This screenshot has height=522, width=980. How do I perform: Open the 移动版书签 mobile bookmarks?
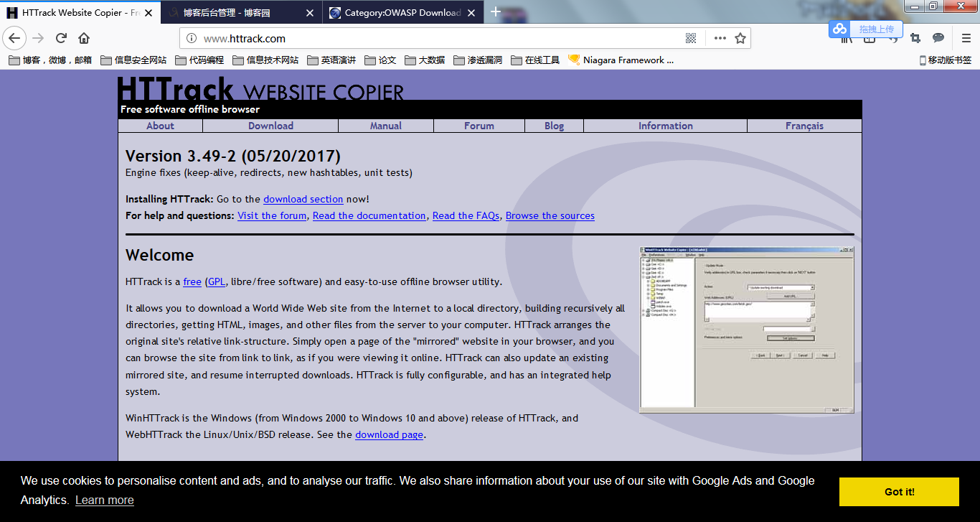pyautogui.click(x=945, y=60)
